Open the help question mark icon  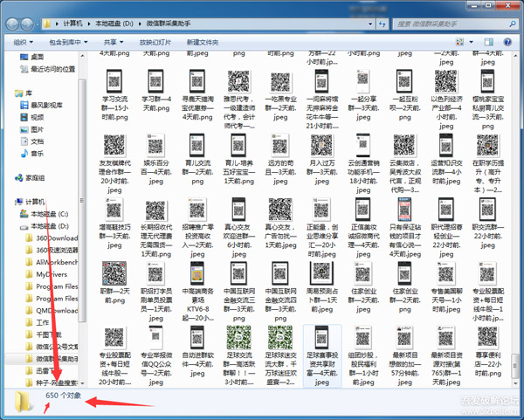point(507,42)
